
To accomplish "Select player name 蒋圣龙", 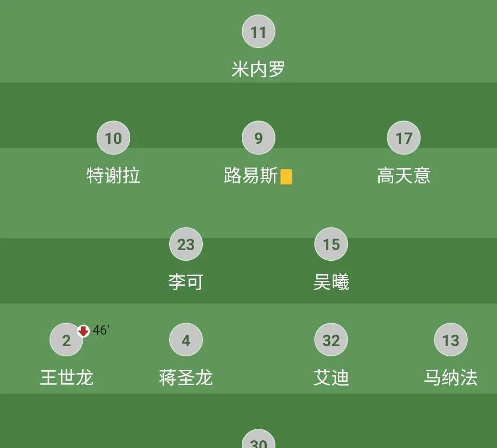I will coord(186,377).
